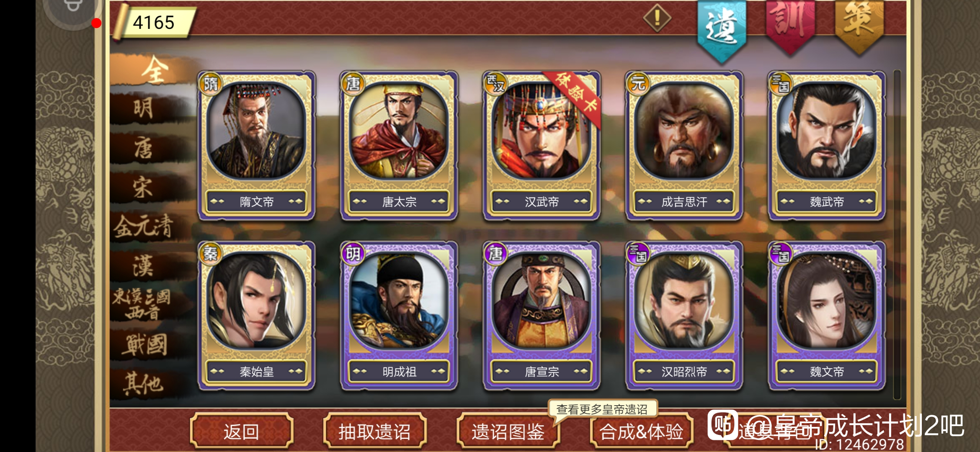The image size is (980, 452).
Task: Select the 唐太宗 emperor card
Action: click(x=399, y=145)
